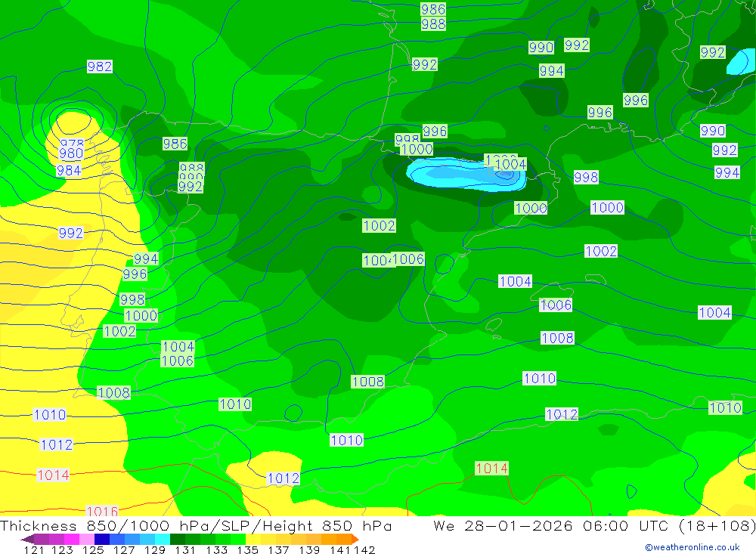Click the '988' label below the top '986'
The height and width of the screenshot is (554, 756).
pyautogui.click(x=433, y=23)
